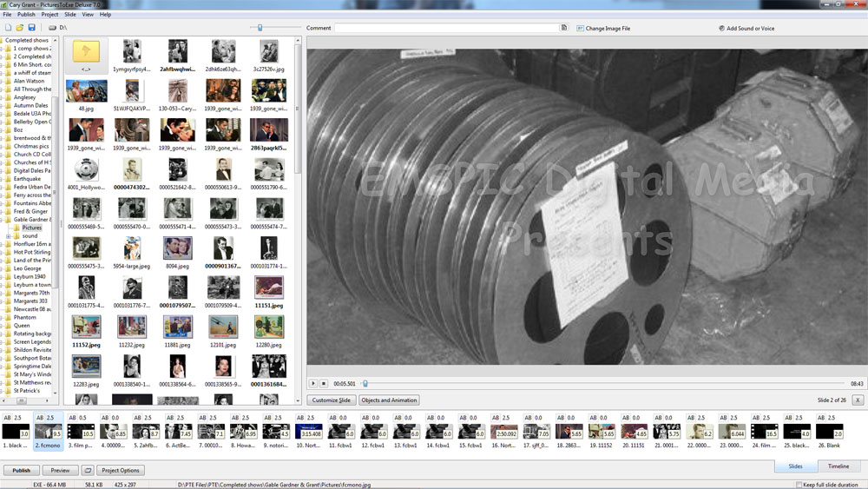Select slide 20 11151 in the slide list
The height and width of the screenshot is (489, 868).
pos(634,433)
